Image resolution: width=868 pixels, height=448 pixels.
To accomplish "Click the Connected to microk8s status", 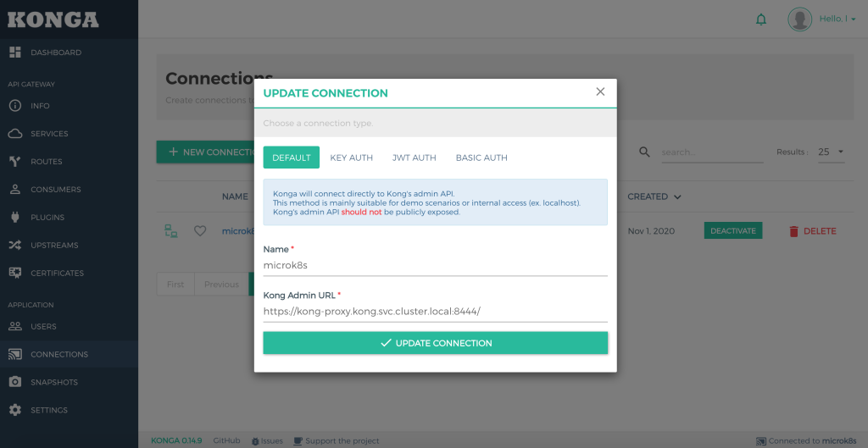I will click(x=806, y=441).
